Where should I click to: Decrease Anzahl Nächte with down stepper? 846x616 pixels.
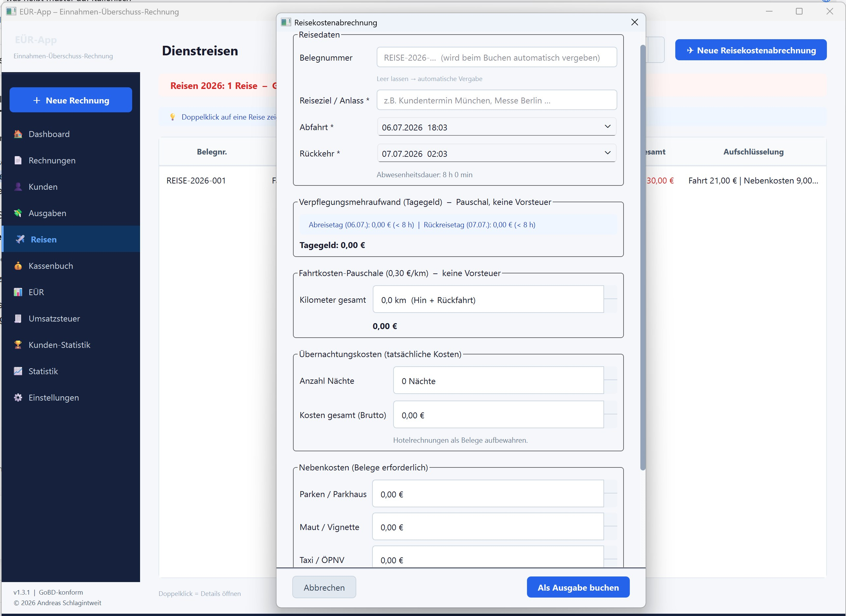tap(610, 387)
